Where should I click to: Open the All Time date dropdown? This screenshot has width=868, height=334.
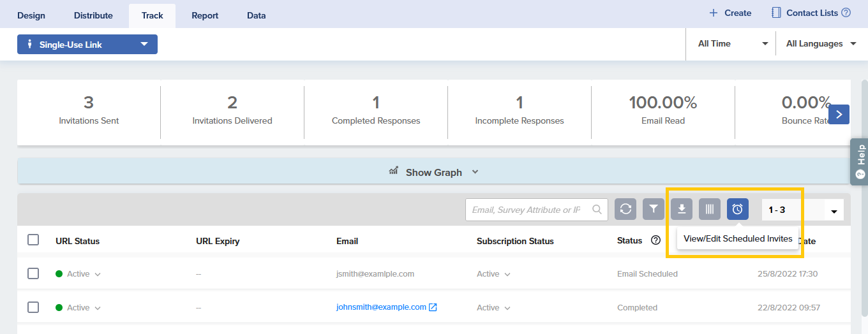[732, 44]
